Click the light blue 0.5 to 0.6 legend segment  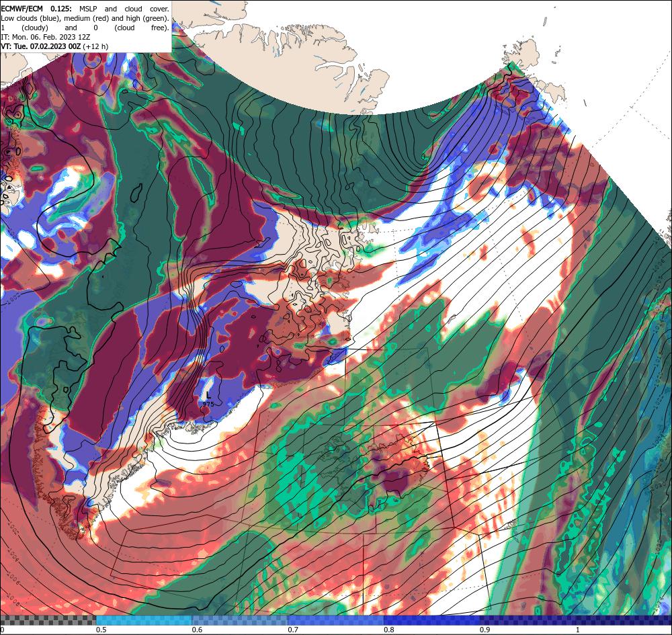point(144,620)
